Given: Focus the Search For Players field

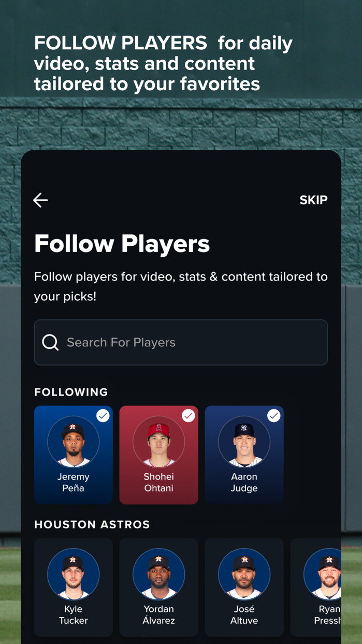Looking at the screenshot, I should pos(192,342).
